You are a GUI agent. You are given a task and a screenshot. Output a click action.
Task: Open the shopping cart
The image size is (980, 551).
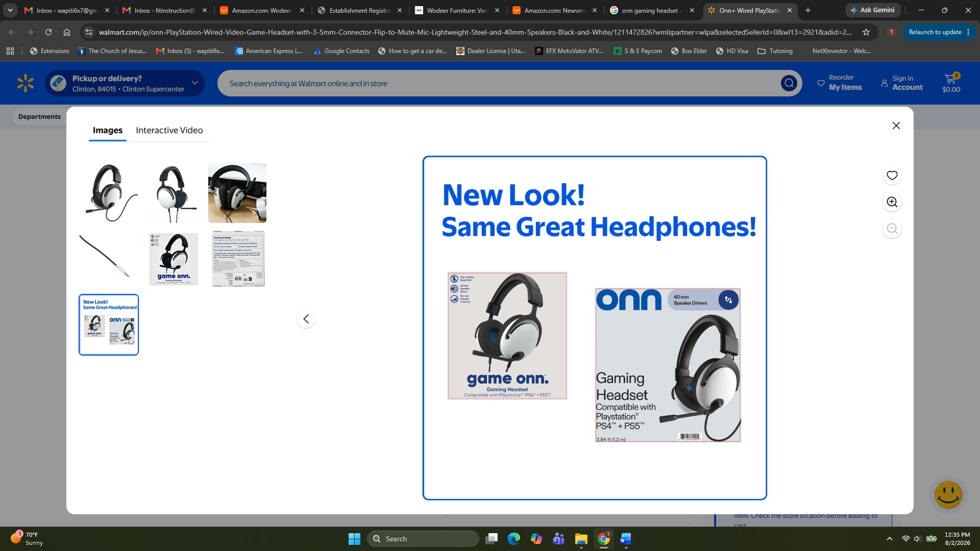pos(951,83)
